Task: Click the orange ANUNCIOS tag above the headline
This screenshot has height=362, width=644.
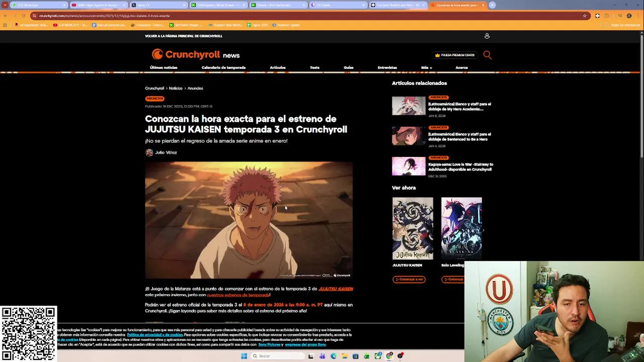Action: (x=154, y=99)
